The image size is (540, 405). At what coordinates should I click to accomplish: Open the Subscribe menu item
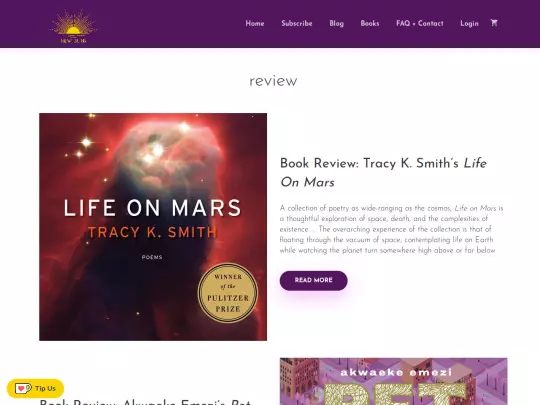[x=297, y=23]
